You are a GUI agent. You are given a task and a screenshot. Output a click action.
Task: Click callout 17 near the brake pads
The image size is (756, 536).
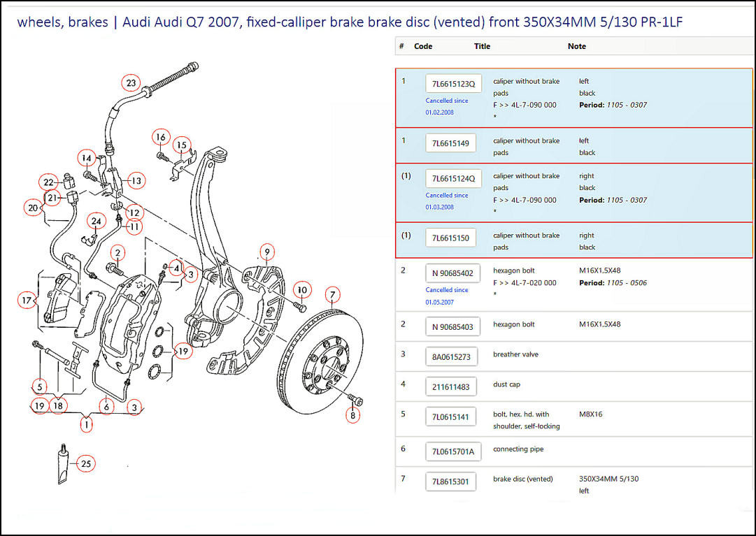(27, 299)
